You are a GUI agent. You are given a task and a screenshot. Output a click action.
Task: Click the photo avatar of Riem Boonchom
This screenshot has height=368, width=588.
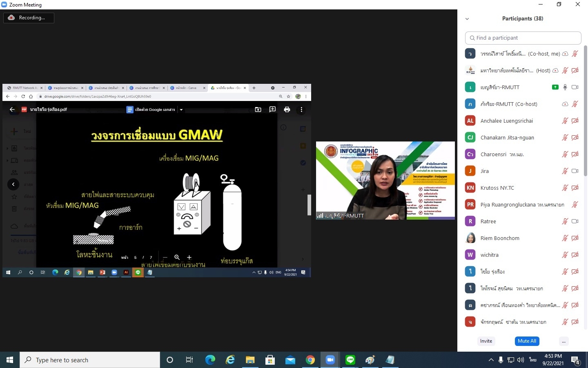point(470,238)
